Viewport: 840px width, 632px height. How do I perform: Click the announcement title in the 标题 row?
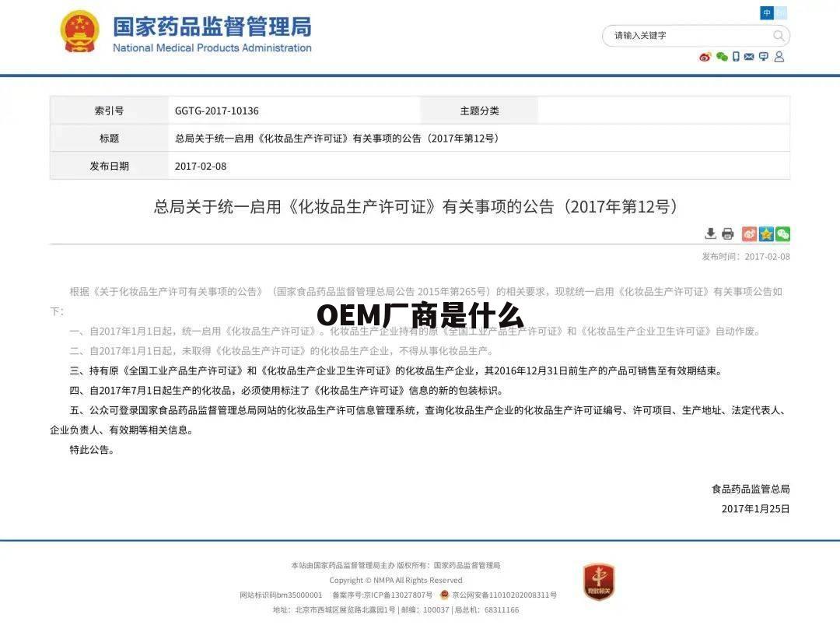coord(338,138)
